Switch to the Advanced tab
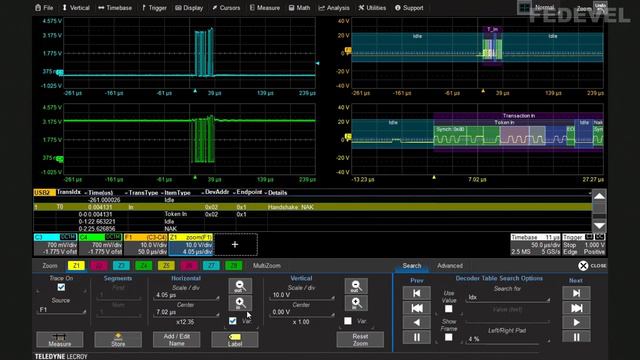This screenshot has width=640, height=360. (x=450, y=266)
